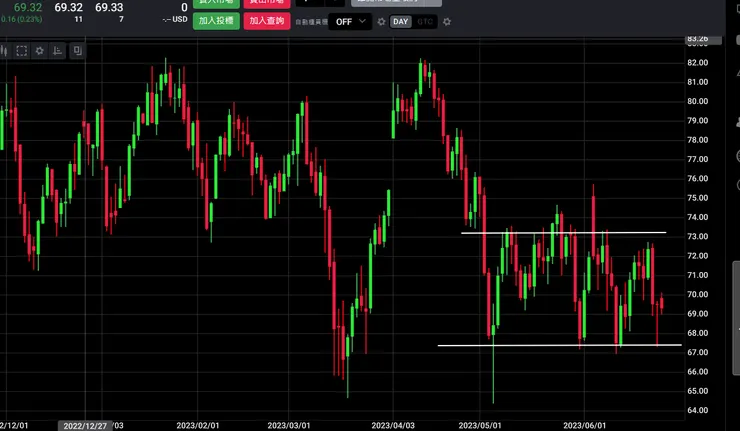Switch order duration to GTC
This screenshot has height=431, width=740.
(425, 22)
